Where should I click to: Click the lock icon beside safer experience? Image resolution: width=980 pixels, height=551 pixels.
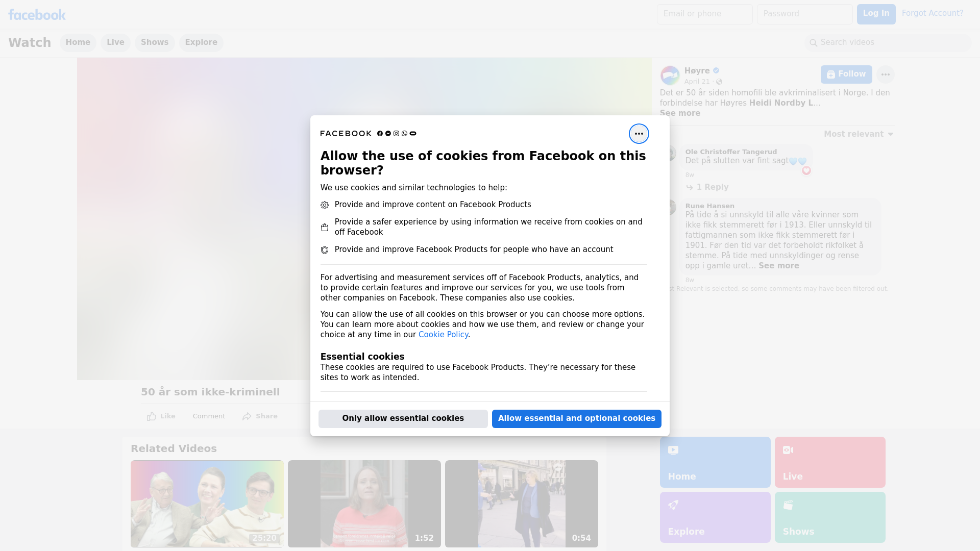(325, 228)
